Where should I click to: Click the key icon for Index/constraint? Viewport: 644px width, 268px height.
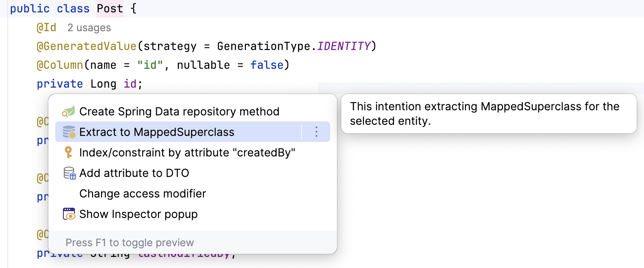pos(69,153)
